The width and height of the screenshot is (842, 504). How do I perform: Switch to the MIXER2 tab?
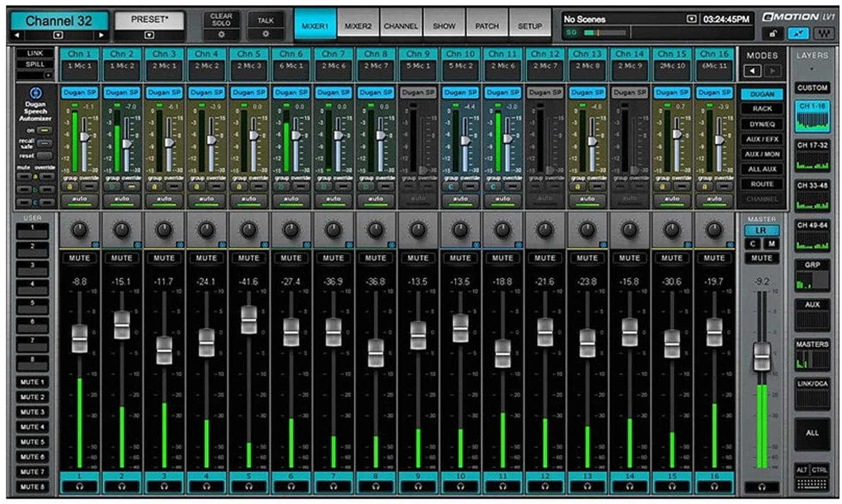coord(358,26)
